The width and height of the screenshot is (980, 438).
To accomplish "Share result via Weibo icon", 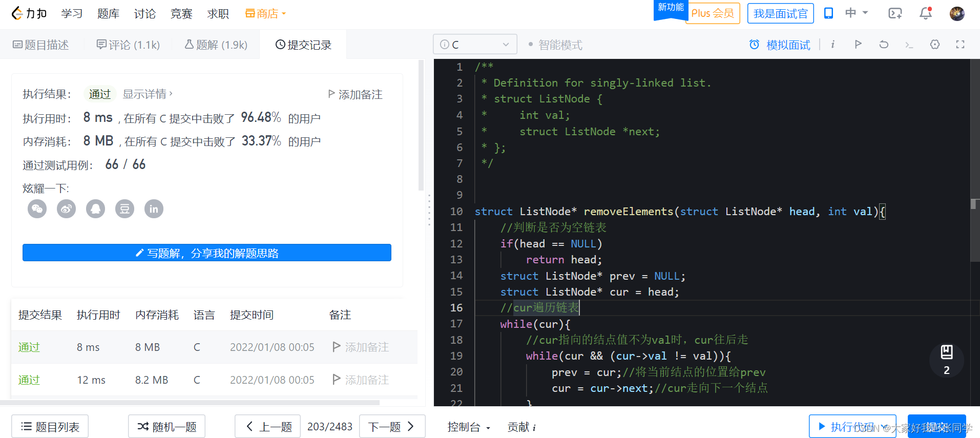I will [x=66, y=208].
